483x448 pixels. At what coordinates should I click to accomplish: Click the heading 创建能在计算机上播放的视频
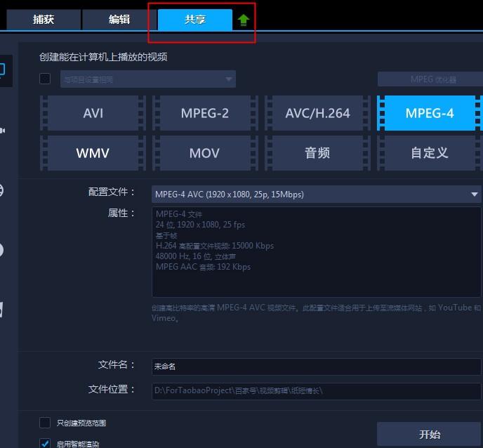(103, 57)
